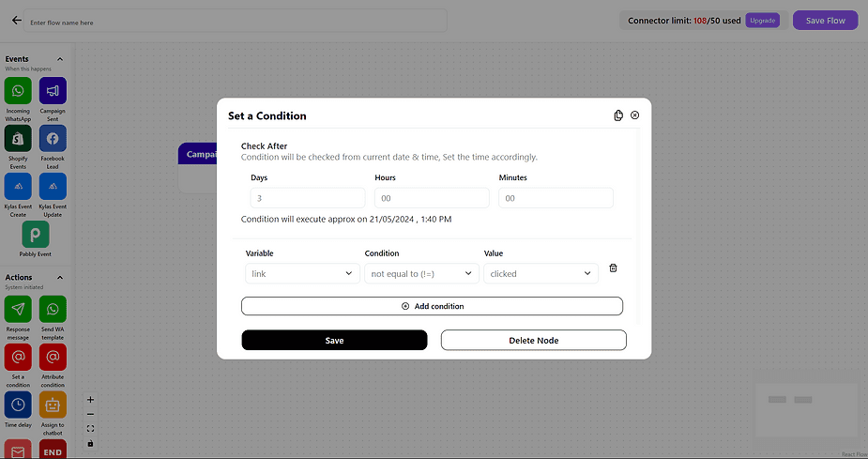Image resolution: width=868 pixels, height=459 pixels.
Task: Choose the Response message action icon
Action: coord(18,309)
